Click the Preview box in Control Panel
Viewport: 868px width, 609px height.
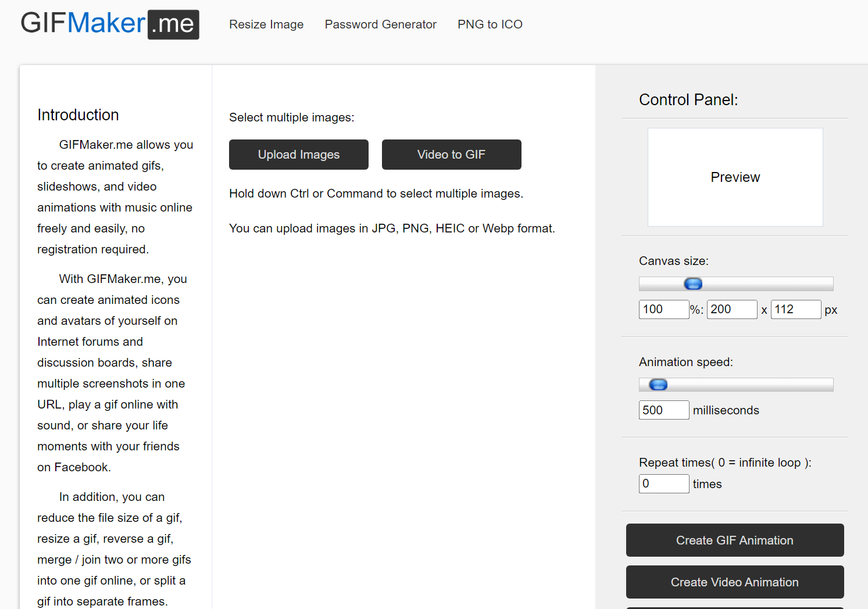click(735, 177)
